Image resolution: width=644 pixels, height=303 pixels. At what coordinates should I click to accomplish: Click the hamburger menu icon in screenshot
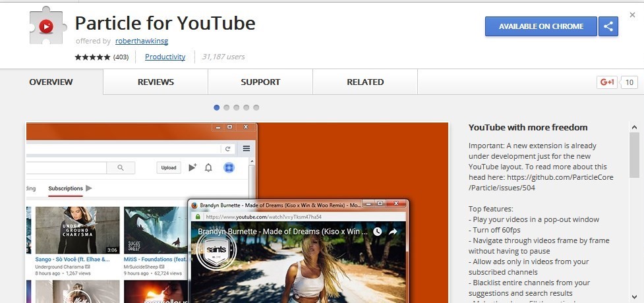tap(247, 149)
